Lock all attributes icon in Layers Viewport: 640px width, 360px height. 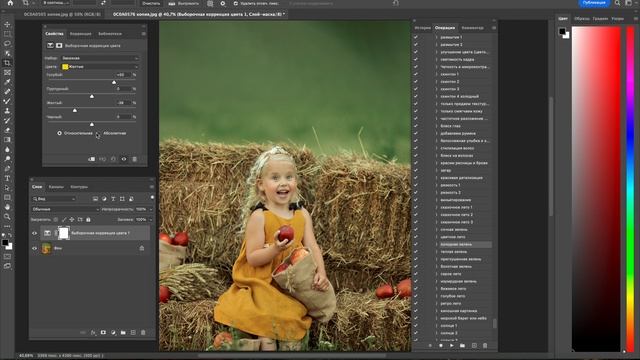(88, 220)
